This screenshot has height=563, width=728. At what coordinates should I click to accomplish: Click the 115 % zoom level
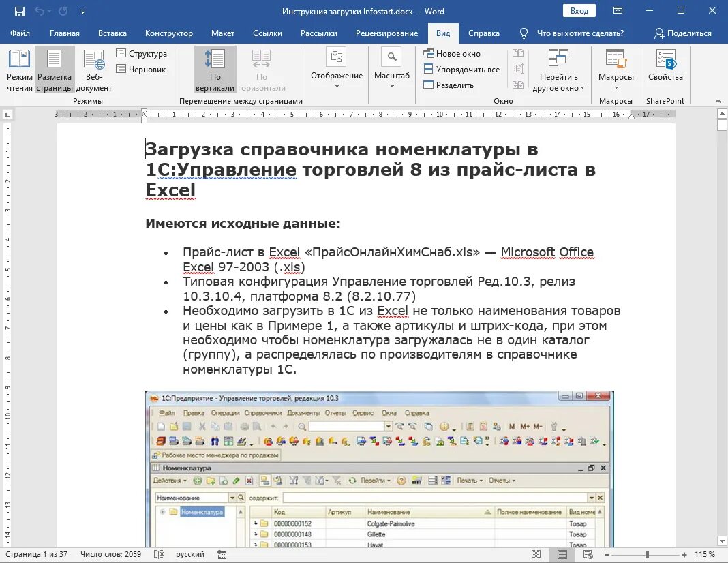pyautogui.click(x=705, y=554)
